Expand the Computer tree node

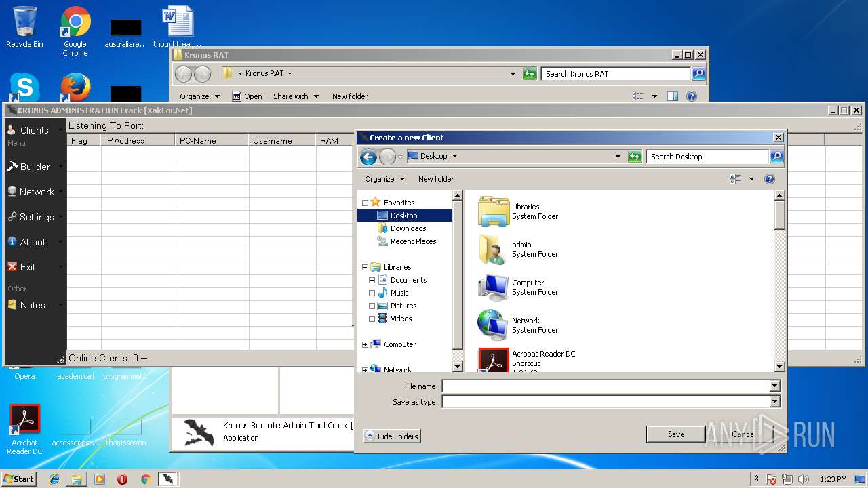point(365,344)
